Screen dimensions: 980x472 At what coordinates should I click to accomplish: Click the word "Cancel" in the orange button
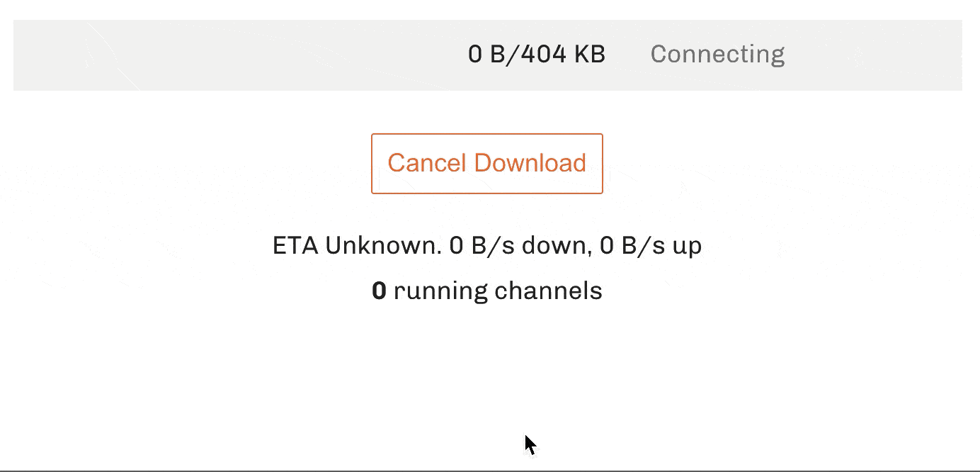tap(427, 163)
